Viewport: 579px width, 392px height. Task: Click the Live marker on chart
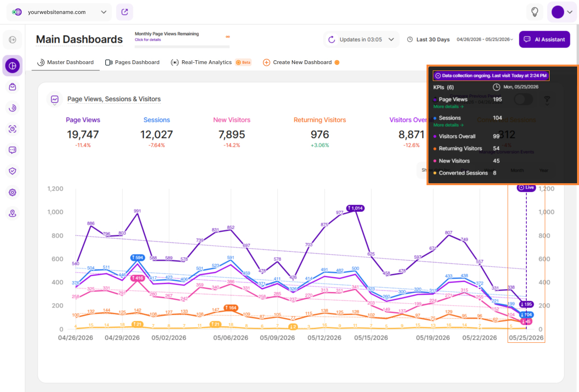(x=526, y=187)
